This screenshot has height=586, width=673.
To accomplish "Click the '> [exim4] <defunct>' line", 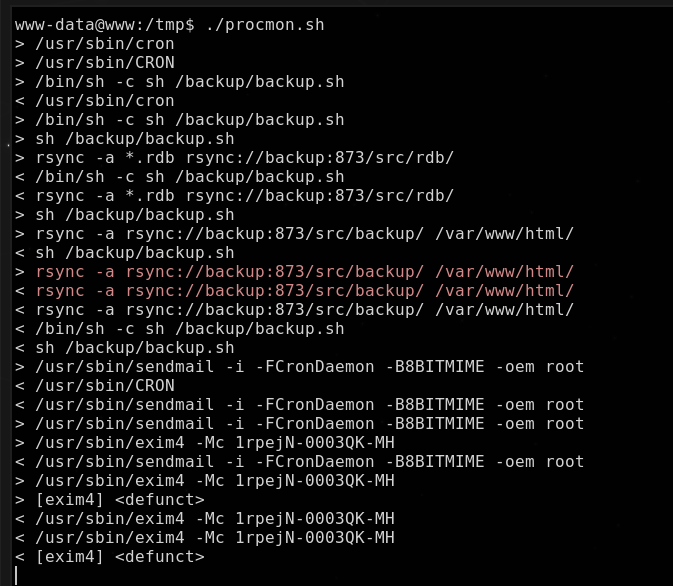I will point(110,500).
